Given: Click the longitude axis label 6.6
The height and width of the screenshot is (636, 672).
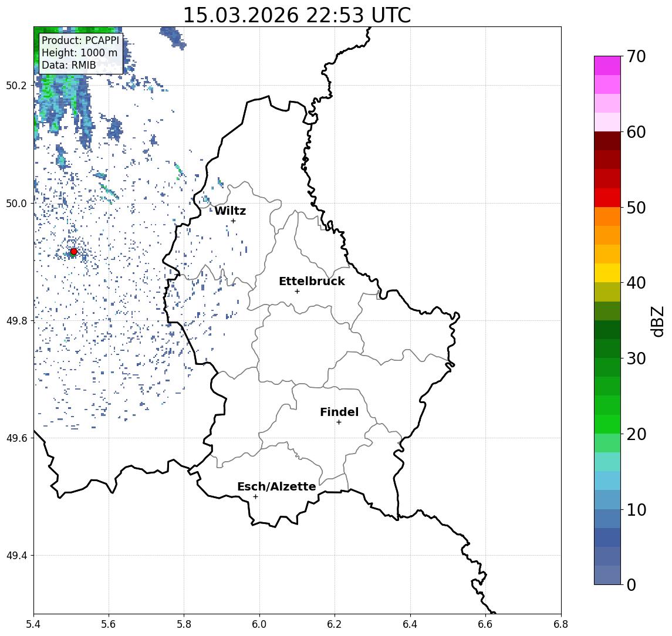Looking at the screenshot, I should (x=485, y=624).
